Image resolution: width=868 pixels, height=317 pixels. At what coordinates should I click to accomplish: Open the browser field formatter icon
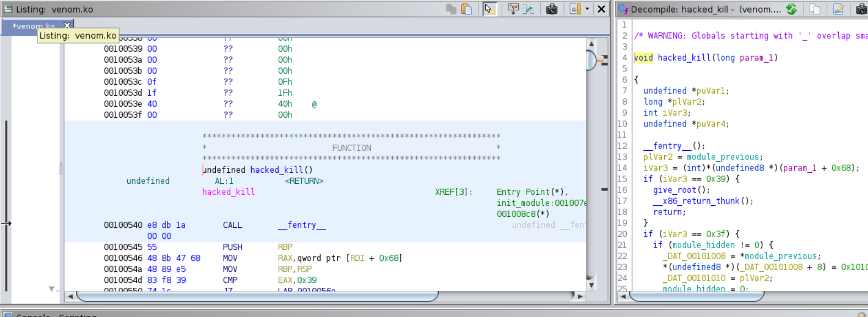pyautogui.click(x=513, y=9)
